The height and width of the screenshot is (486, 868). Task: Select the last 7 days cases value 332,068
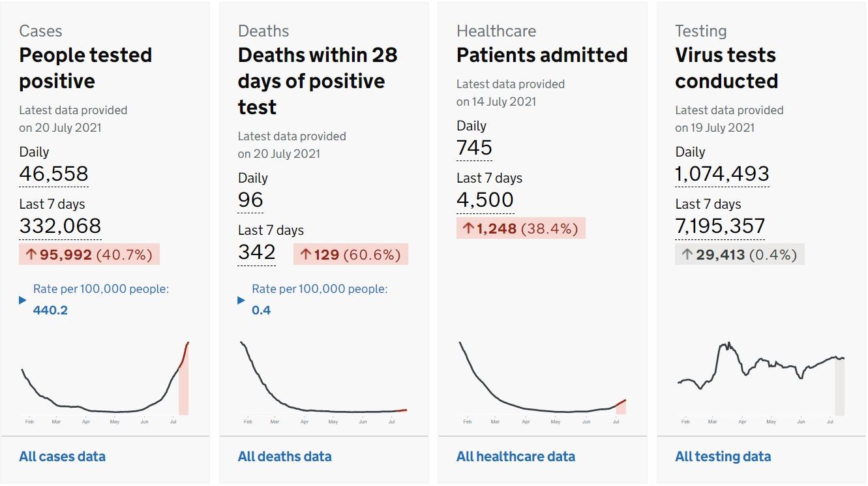[60, 226]
